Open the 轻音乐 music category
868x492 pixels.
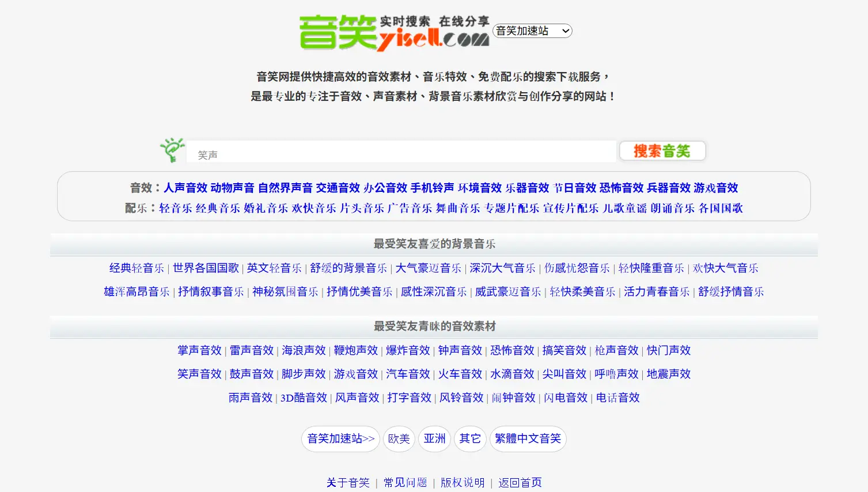pos(176,208)
